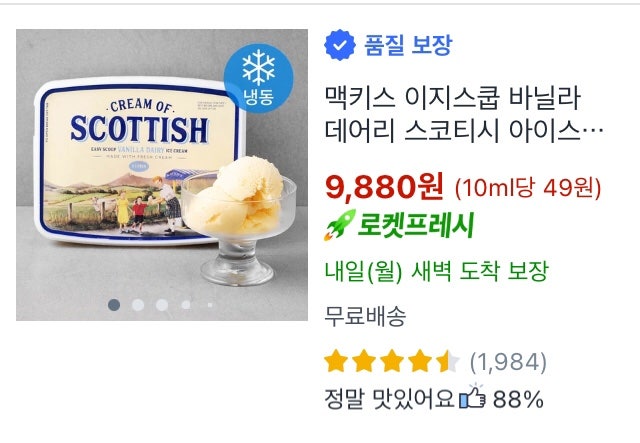Select the first image carousel dot
640x443 pixels.
click(x=114, y=305)
